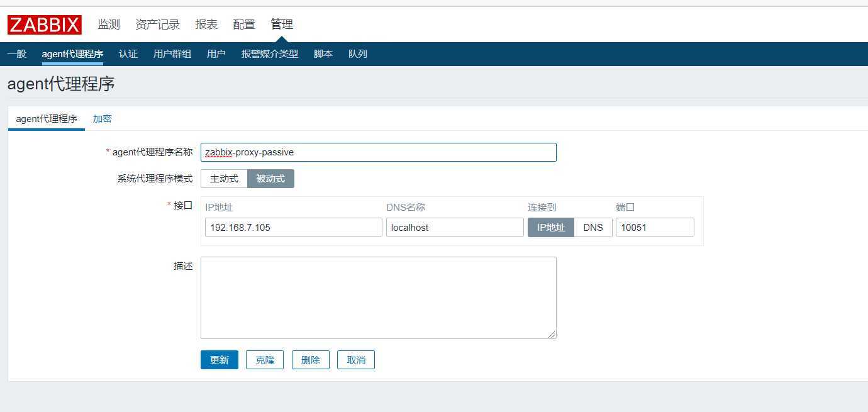
Task: Click the IP地址 column header label
Action: pos(219,208)
